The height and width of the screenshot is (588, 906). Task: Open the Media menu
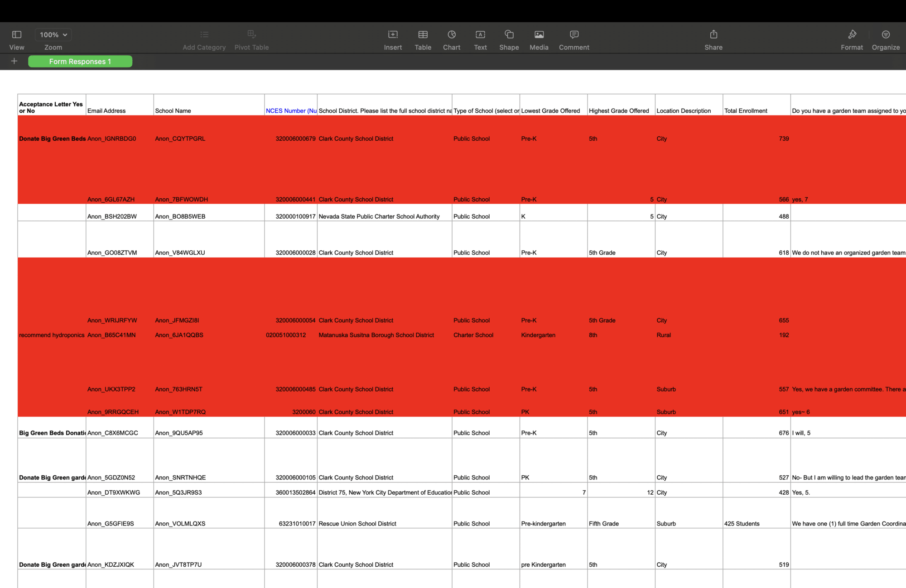(539, 39)
